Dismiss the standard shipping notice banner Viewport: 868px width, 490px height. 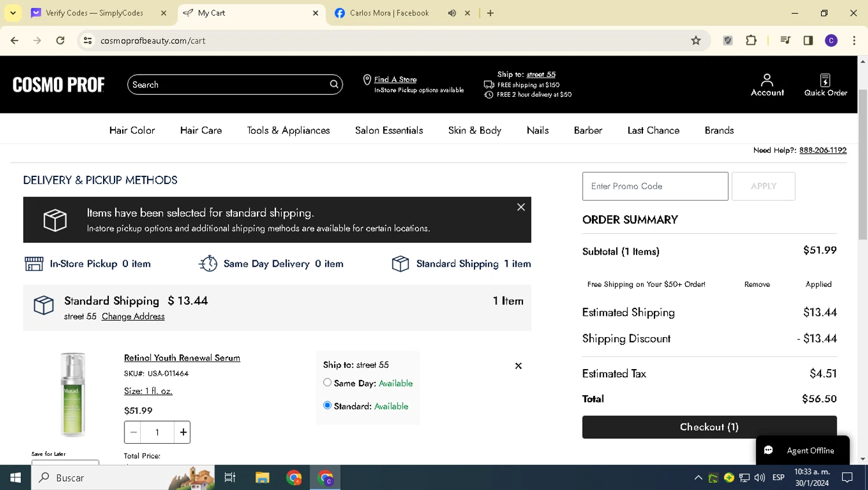521,207
